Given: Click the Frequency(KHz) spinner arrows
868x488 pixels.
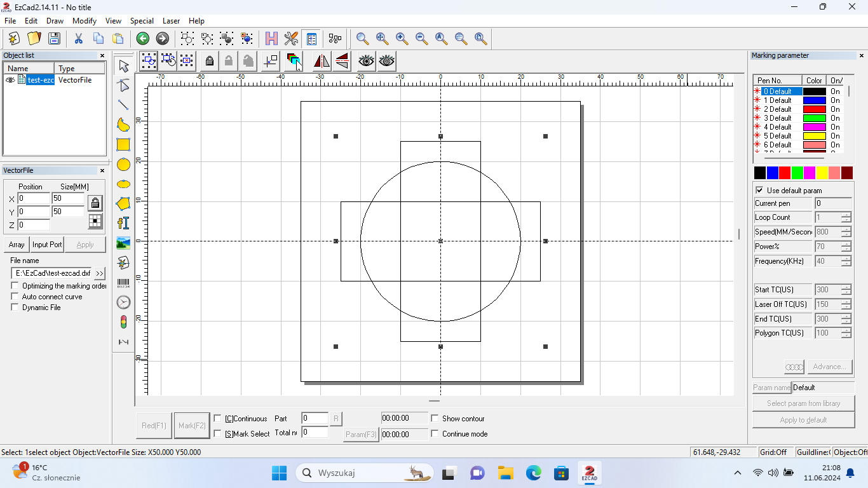Looking at the screenshot, I should [x=846, y=261].
